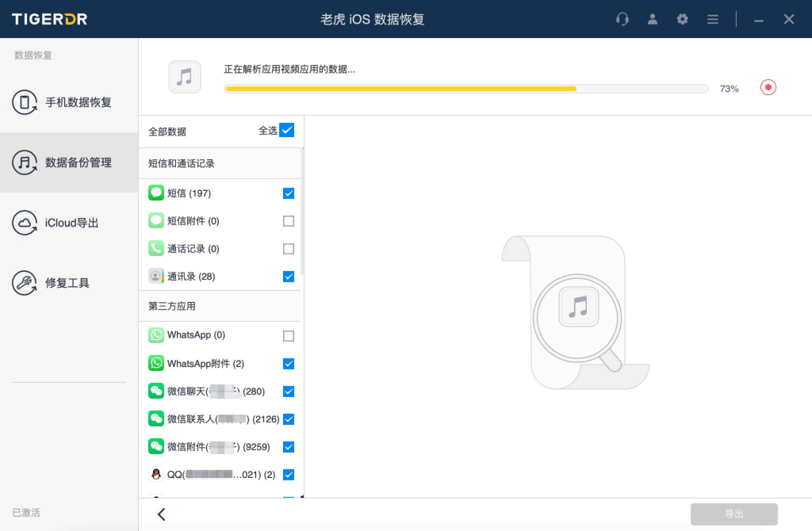This screenshot has height=531, width=812.
Task: Uncheck the 短信 (197) checkbox
Action: point(289,193)
